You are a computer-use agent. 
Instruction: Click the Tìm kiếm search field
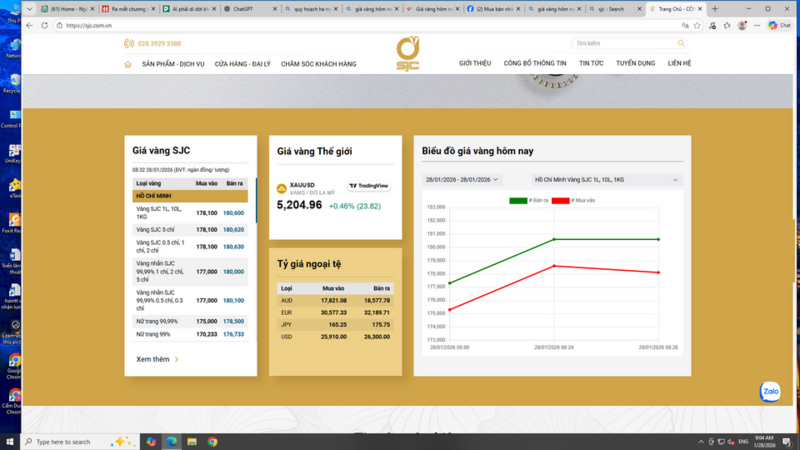pyautogui.click(x=625, y=44)
